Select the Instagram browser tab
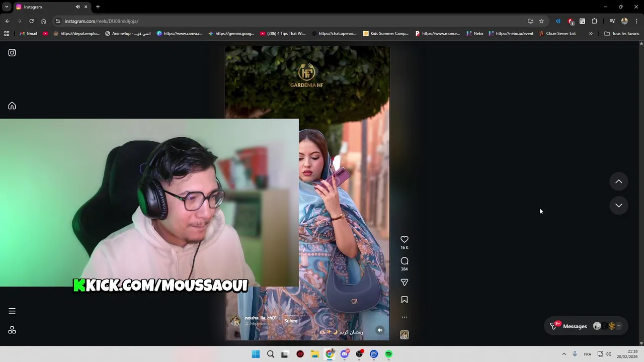 pos(52,7)
